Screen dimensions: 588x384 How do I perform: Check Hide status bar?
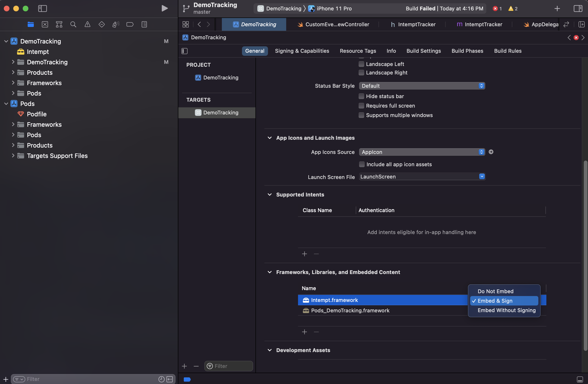tap(361, 96)
